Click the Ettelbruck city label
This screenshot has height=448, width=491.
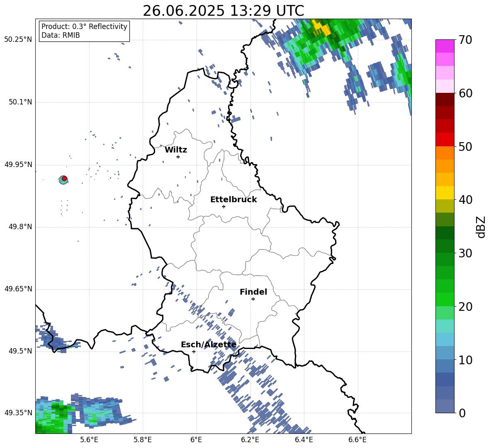coord(233,200)
